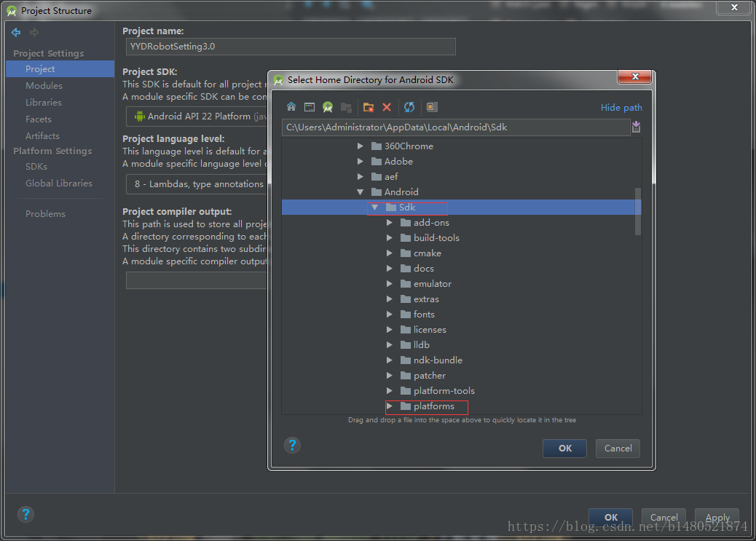Go to Home directory icon
Screen dimensions: 756x541
click(291, 106)
